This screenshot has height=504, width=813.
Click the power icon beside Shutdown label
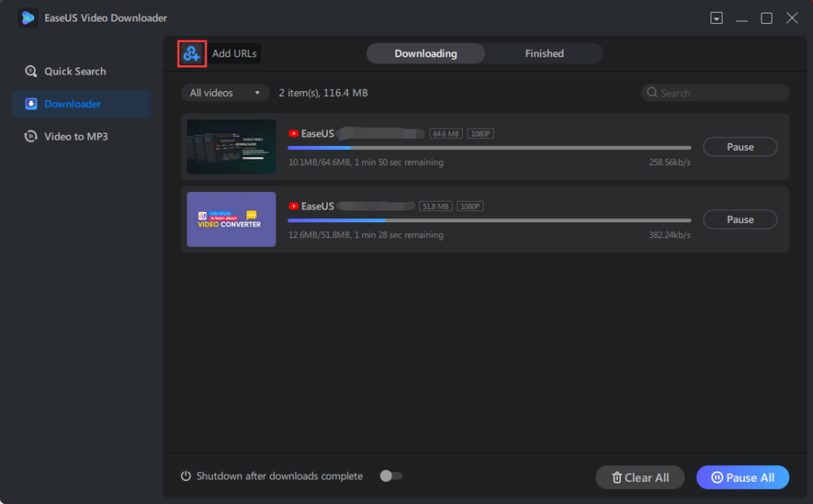(187, 476)
